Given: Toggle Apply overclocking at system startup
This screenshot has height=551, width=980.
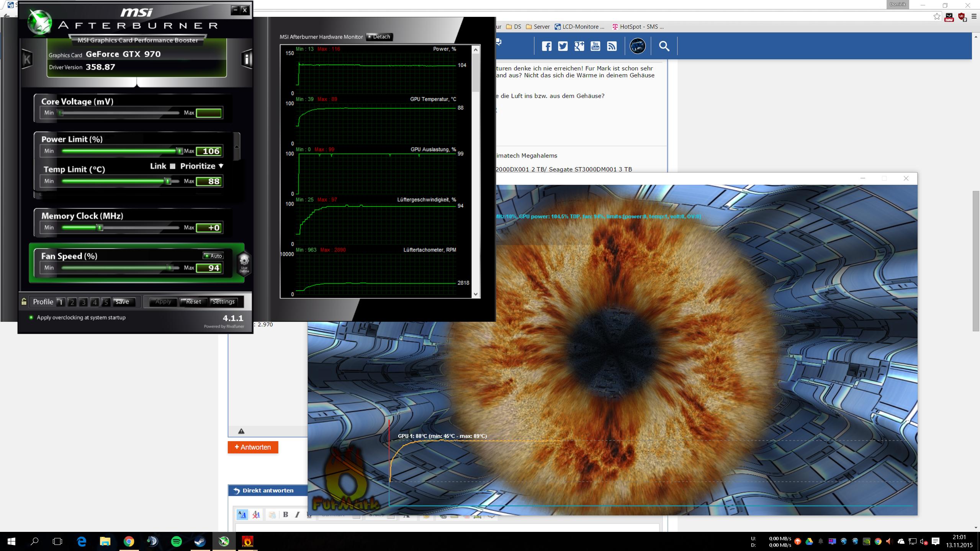Looking at the screenshot, I should pyautogui.click(x=31, y=317).
